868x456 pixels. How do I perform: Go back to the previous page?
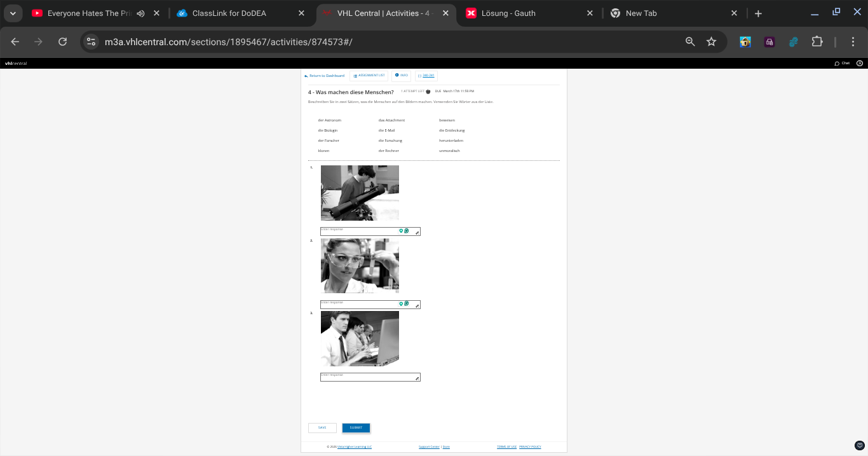(x=15, y=41)
